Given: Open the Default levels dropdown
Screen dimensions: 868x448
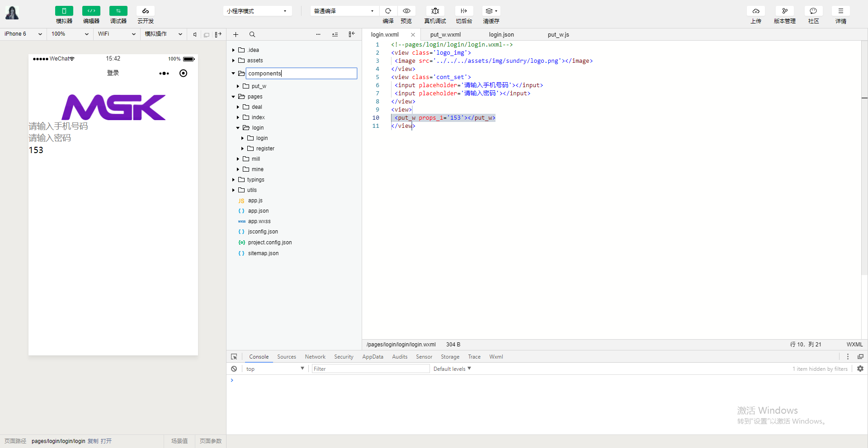Looking at the screenshot, I should click(452, 369).
